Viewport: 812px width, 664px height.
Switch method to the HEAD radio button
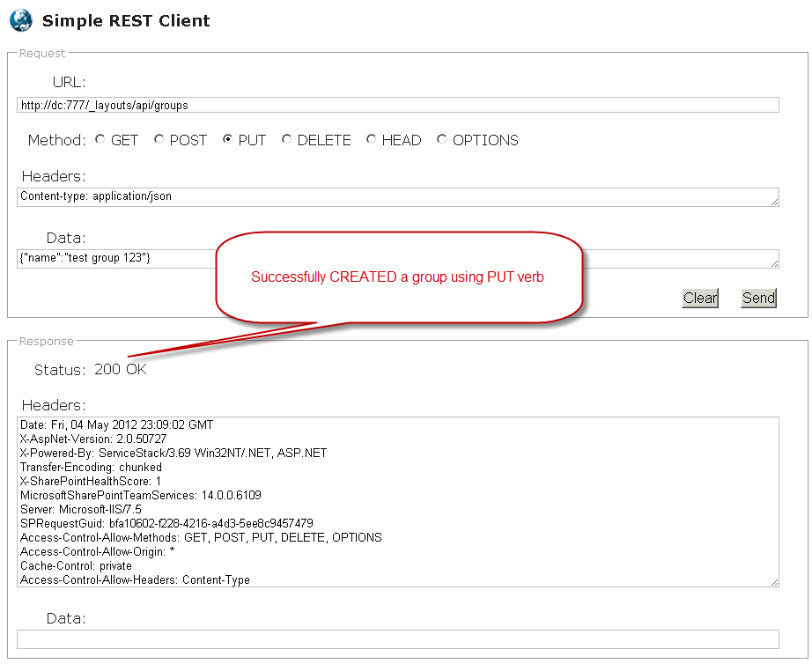click(x=372, y=139)
